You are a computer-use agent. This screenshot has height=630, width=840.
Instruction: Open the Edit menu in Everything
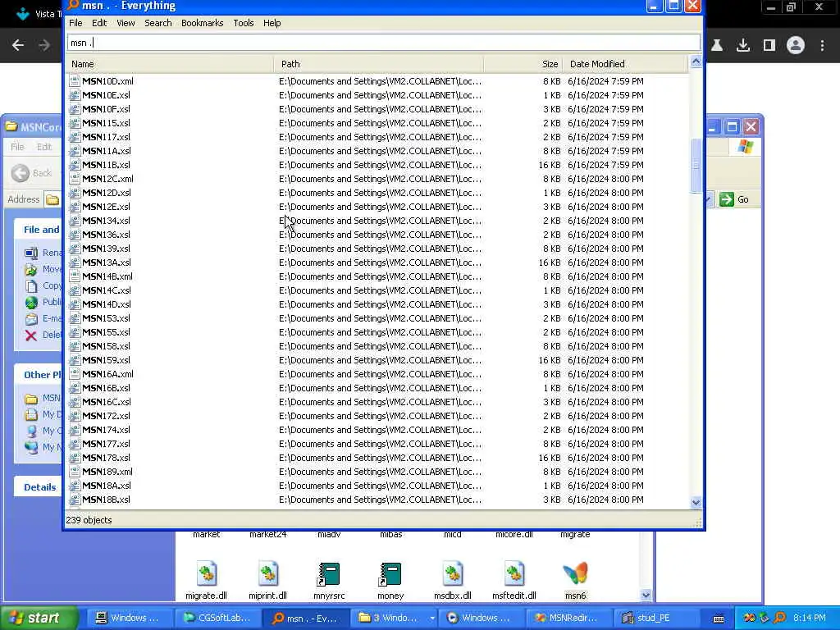pyautogui.click(x=99, y=23)
